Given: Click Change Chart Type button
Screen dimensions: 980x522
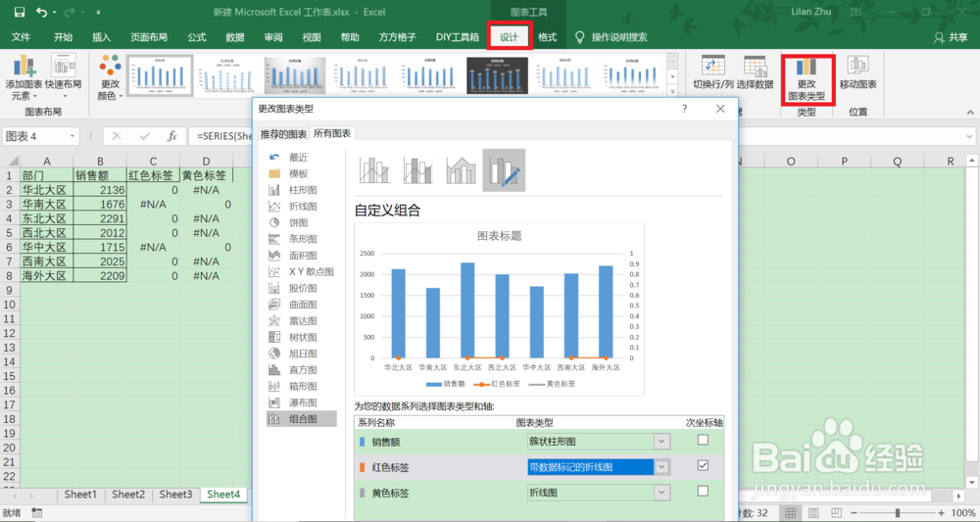Looking at the screenshot, I should coord(807,78).
